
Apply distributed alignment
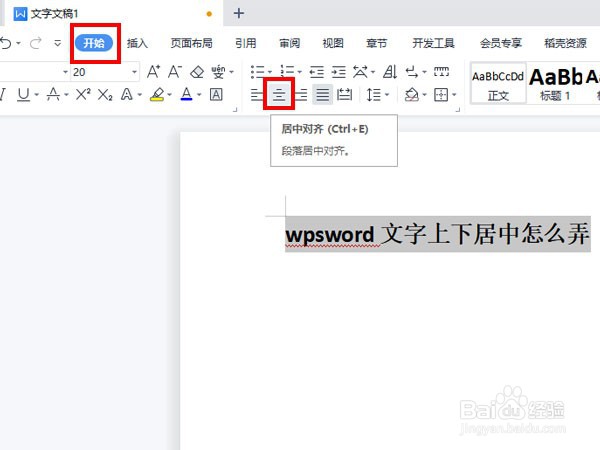click(344, 95)
